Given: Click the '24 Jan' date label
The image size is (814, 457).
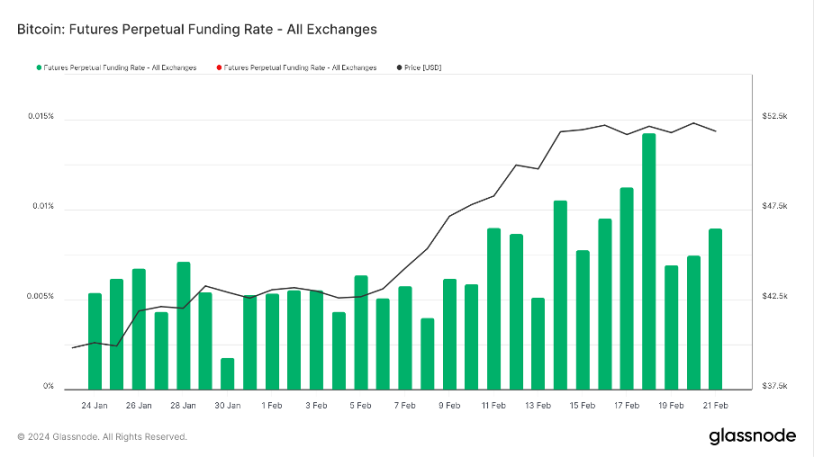Looking at the screenshot, I should click(x=94, y=406).
